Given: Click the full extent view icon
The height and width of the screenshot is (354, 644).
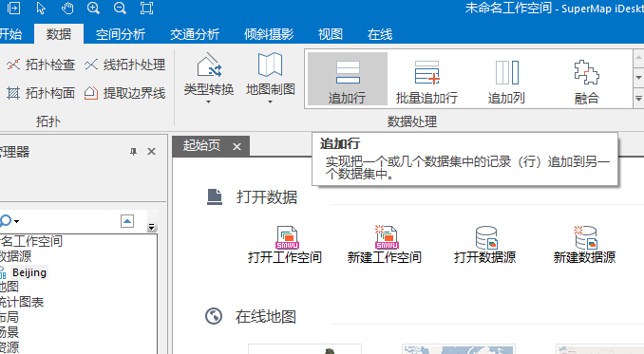Looking at the screenshot, I should coord(146,9).
